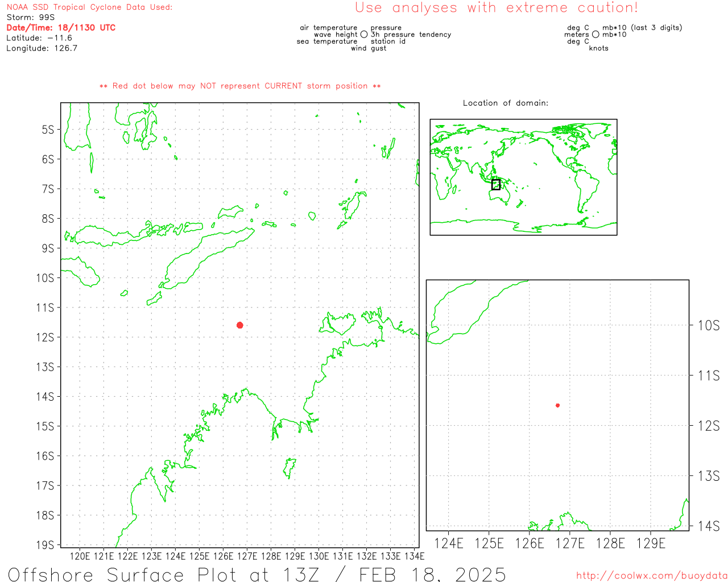Click the small red dot on zoomed map
Screen dimensions: 728x582
557,405
